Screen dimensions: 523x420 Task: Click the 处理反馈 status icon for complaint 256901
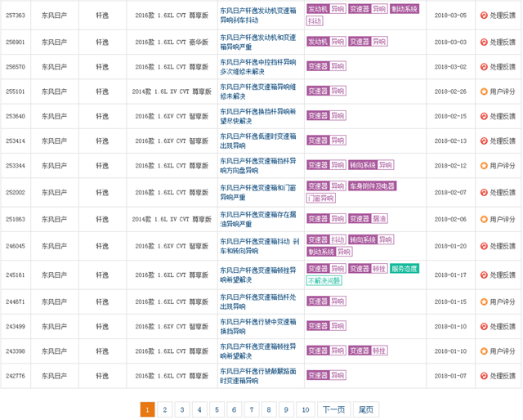coord(484,42)
